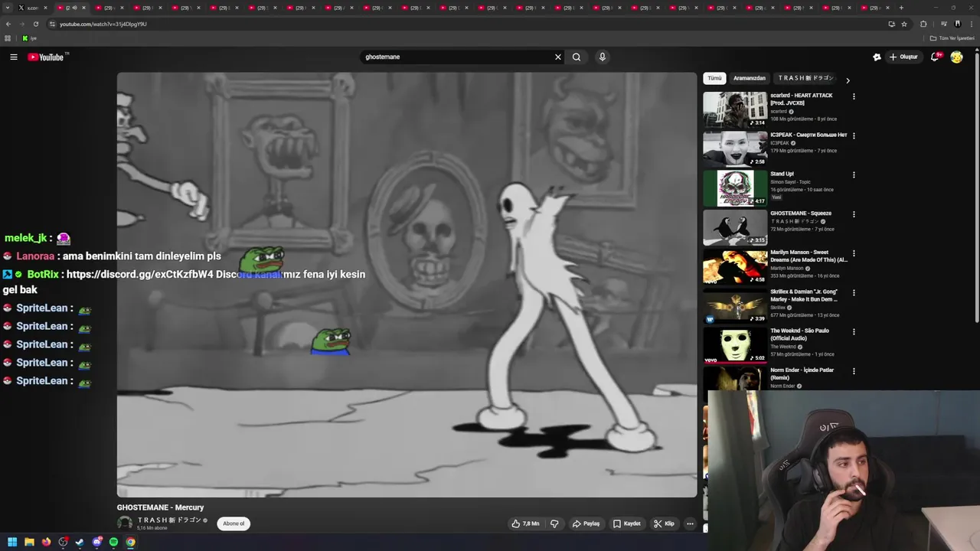Screen dimensions: 980x551
Task: Open a new browser tab with plus
Action: 901,8
